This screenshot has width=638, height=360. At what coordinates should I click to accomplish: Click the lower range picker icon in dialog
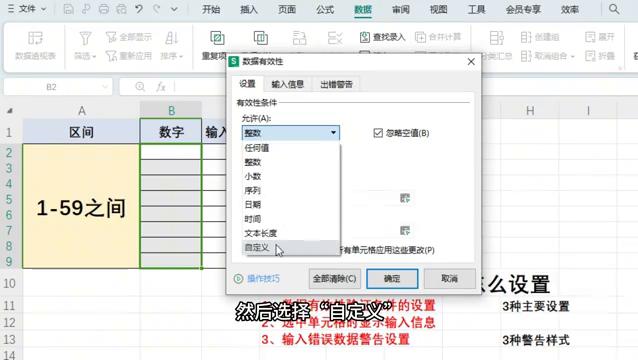click(x=405, y=231)
